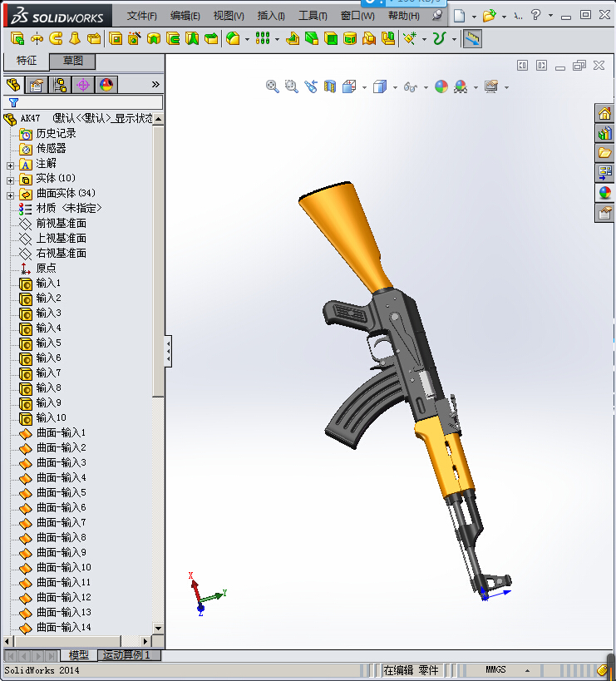Open the 工具(T) menu
This screenshot has height=681, width=616.
click(x=313, y=16)
